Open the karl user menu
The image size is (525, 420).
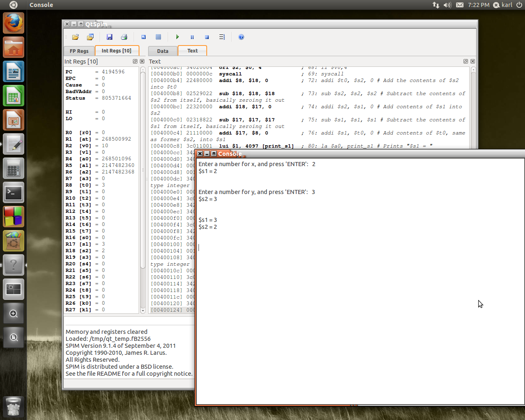(x=503, y=5)
